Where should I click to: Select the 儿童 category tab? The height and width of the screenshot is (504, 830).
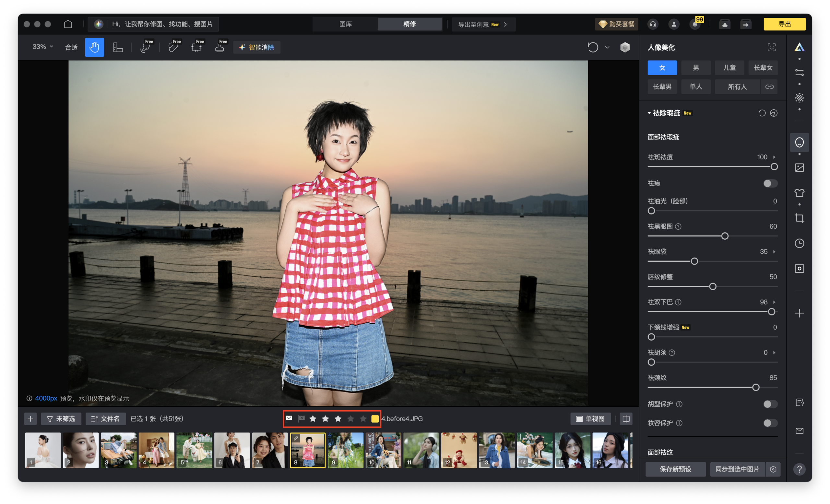point(729,68)
